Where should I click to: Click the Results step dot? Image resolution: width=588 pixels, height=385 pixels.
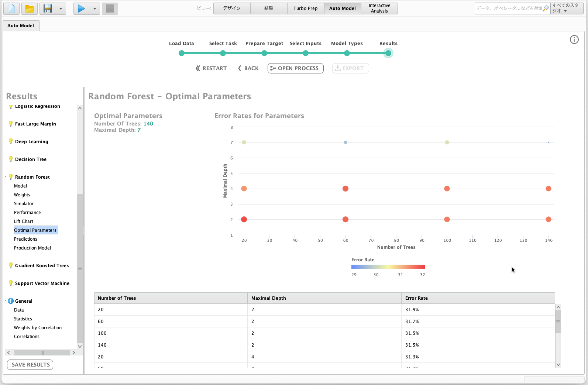pyautogui.click(x=388, y=53)
